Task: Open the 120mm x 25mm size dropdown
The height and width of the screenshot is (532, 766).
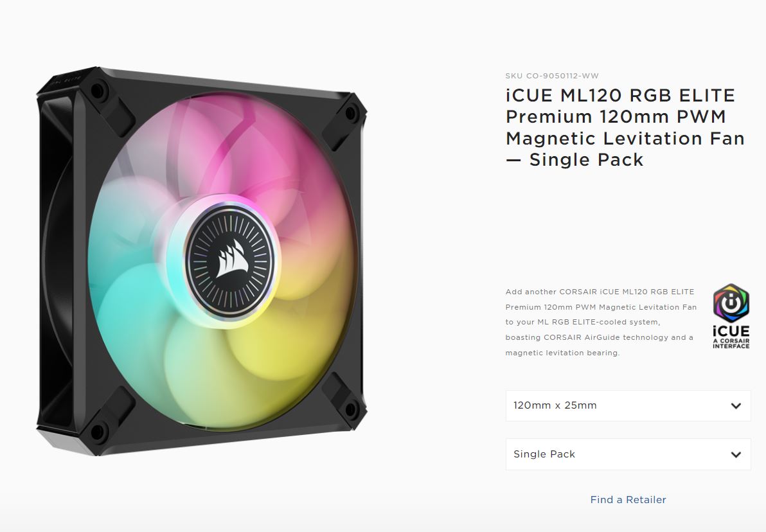Action: click(628, 405)
